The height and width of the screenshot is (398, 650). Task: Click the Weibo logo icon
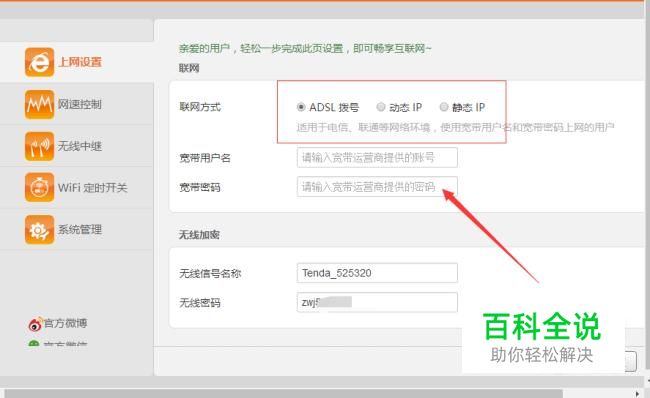[x=35, y=324]
